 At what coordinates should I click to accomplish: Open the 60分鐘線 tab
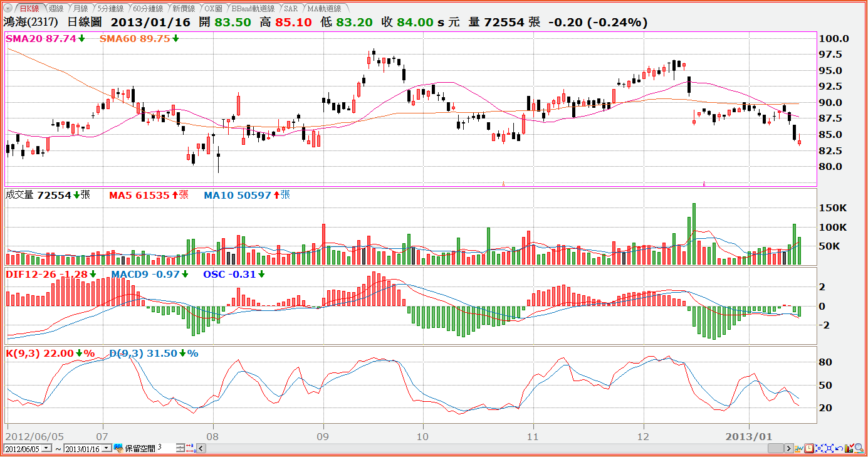click(148, 9)
